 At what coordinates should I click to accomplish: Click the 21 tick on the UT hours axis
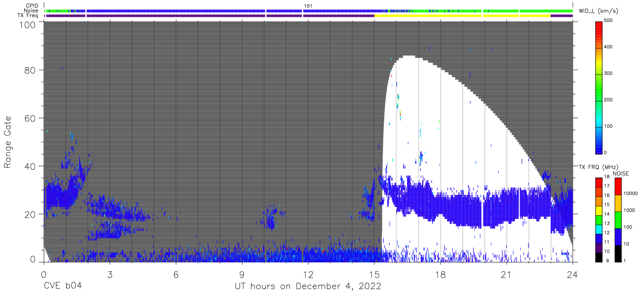(x=507, y=274)
